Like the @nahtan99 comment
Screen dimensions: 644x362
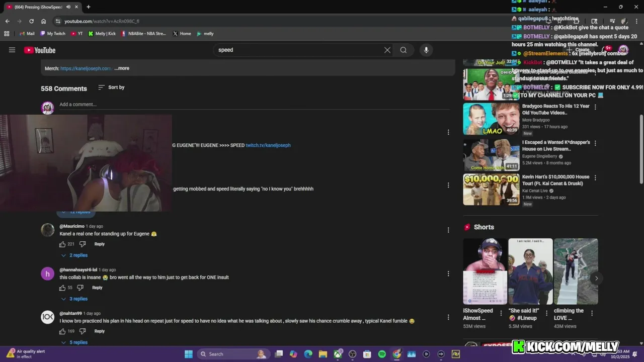click(62, 331)
